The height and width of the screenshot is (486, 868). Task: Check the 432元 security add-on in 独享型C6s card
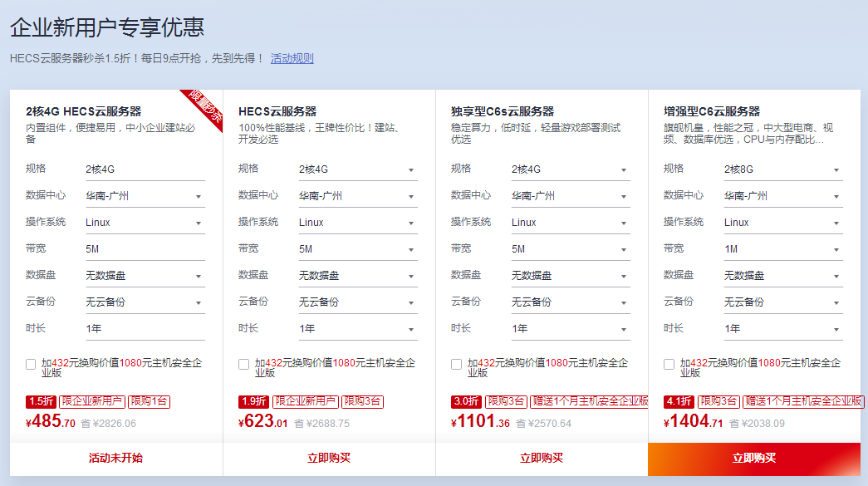456,364
